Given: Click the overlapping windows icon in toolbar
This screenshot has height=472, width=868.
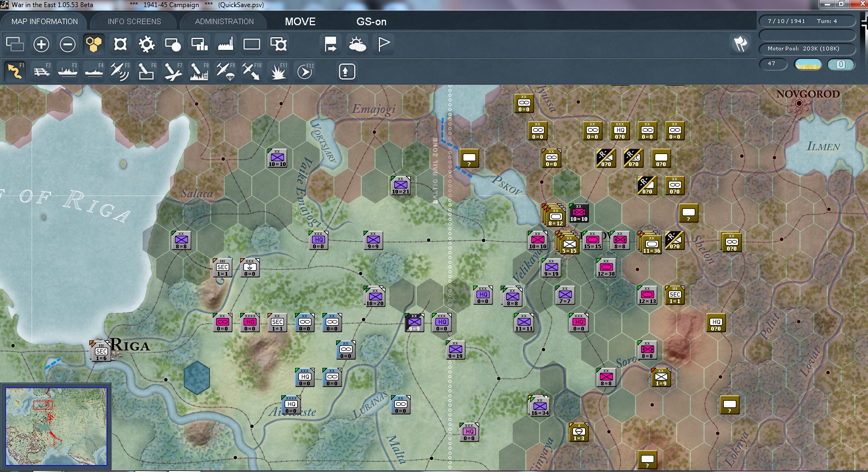Looking at the screenshot, I should pyautogui.click(x=15, y=44).
